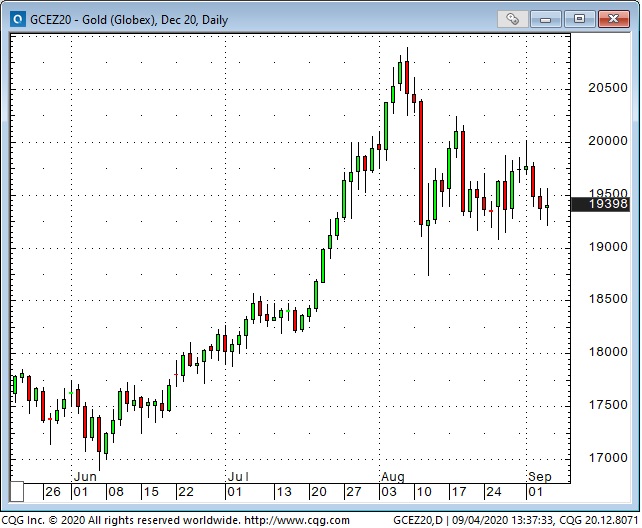Click the 10 date label on time axis
This screenshot has width=642, height=528.
tap(424, 492)
